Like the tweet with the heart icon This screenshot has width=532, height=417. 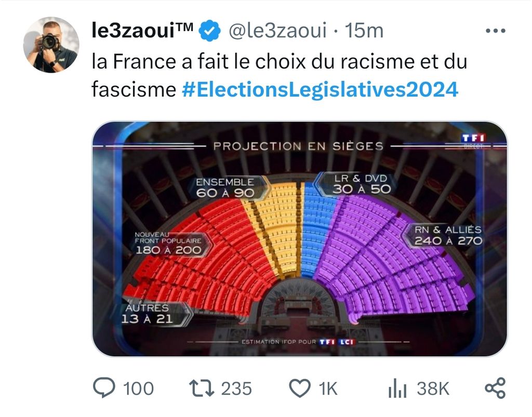coord(299,388)
